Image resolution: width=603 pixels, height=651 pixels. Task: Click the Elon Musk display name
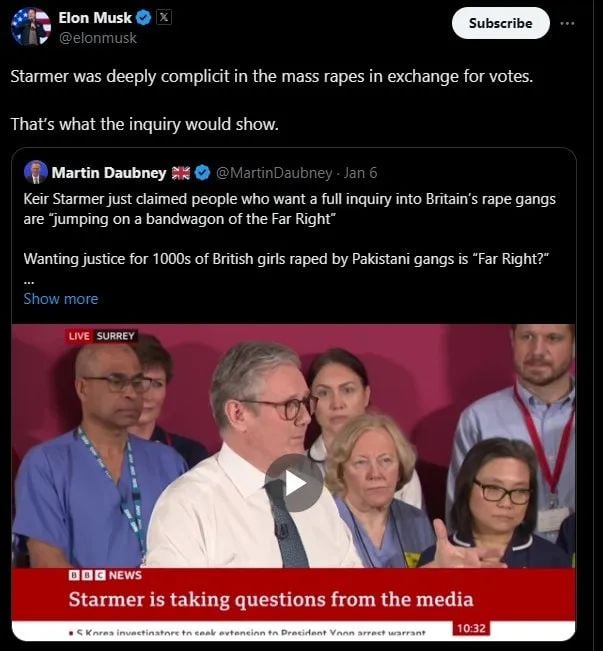(x=95, y=18)
